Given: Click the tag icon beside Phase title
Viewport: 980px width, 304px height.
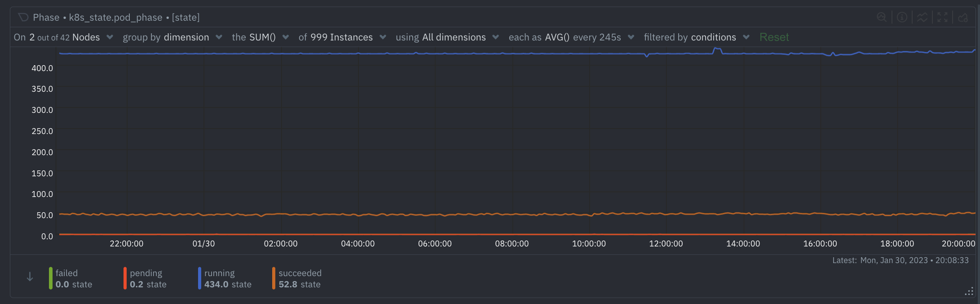Looking at the screenshot, I should coord(23,17).
